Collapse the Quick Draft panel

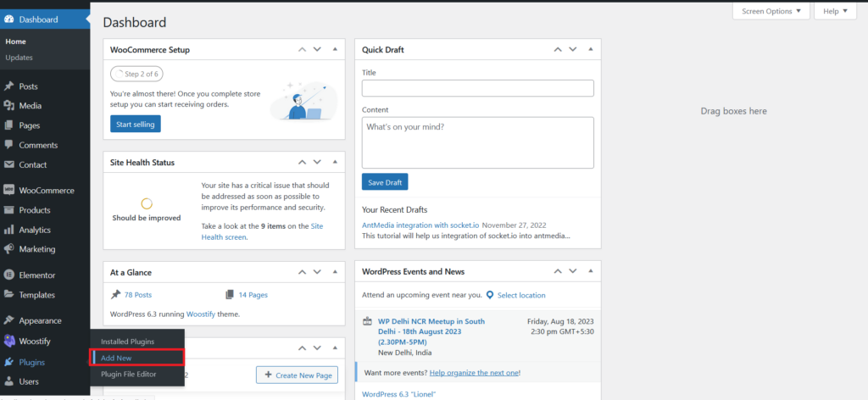coord(590,49)
